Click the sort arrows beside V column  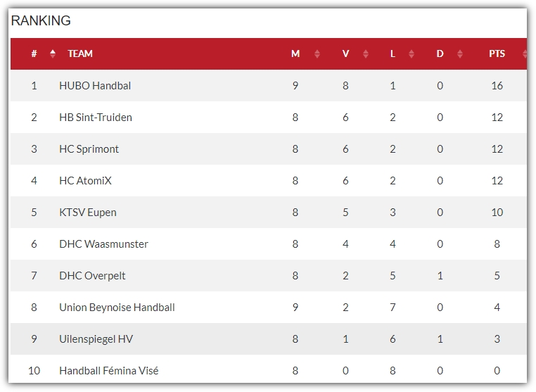[366, 53]
